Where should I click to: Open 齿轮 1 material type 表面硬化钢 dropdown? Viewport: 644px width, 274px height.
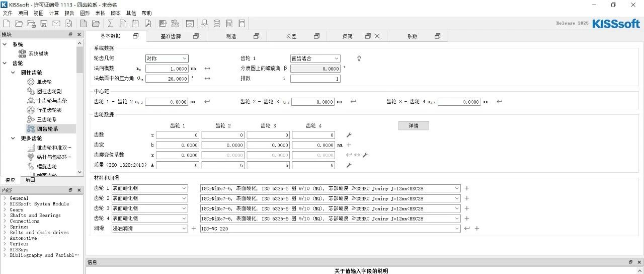pos(149,188)
